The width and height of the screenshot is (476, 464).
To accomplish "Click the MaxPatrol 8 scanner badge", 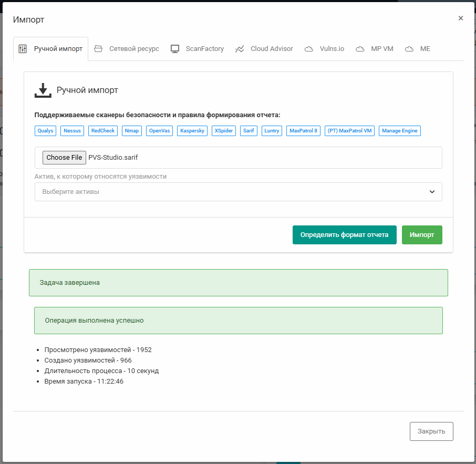I will [x=303, y=130].
